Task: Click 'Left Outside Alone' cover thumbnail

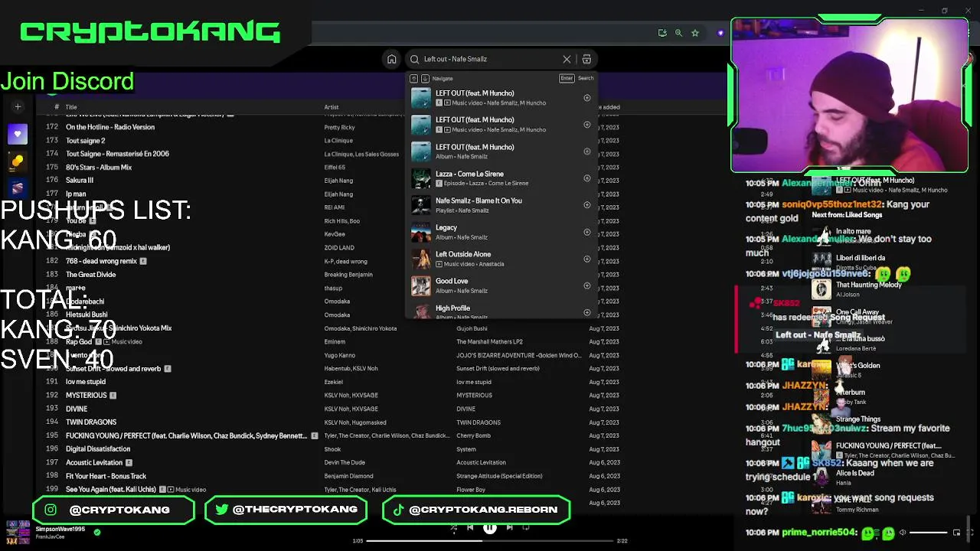Action: (x=421, y=259)
